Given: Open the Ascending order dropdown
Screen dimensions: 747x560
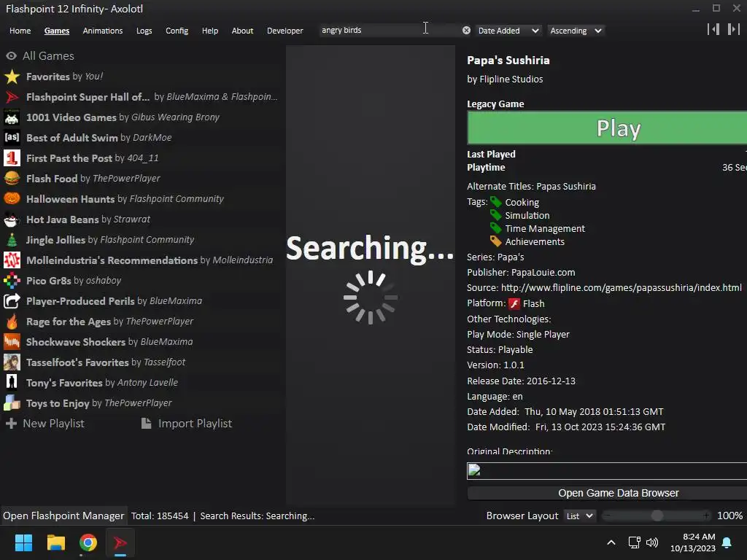Looking at the screenshot, I should pos(576,31).
